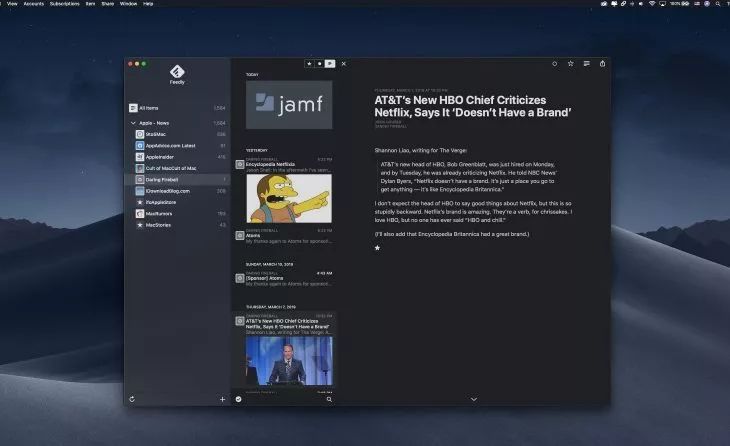Open the jamf sponsor thumbnail
Image resolution: width=730 pixels, height=446 pixels.
[x=289, y=105]
